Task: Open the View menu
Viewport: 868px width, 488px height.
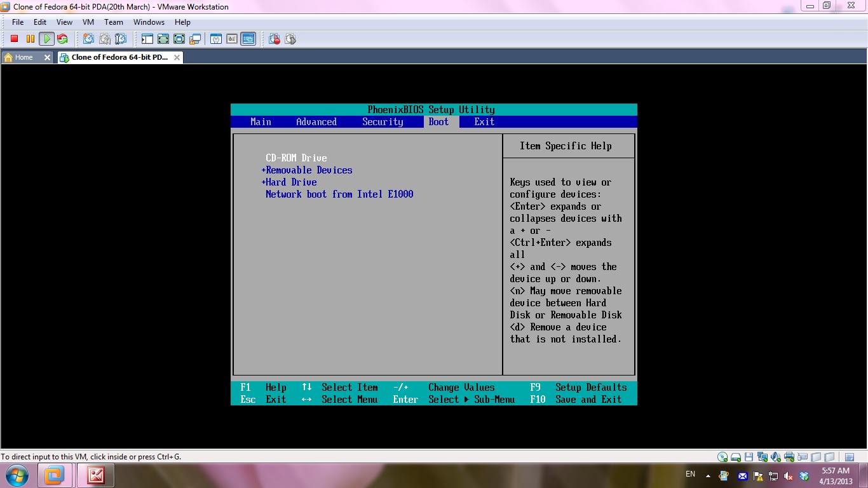Action: pyautogui.click(x=64, y=22)
